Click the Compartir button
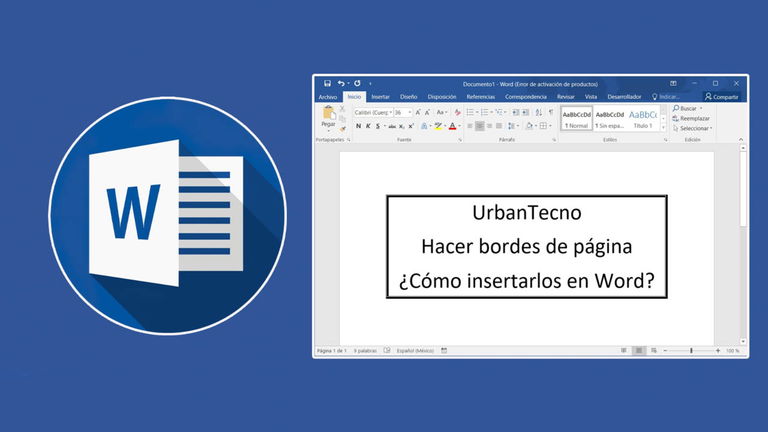This screenshot has height=432, width=768. point(721,97)
